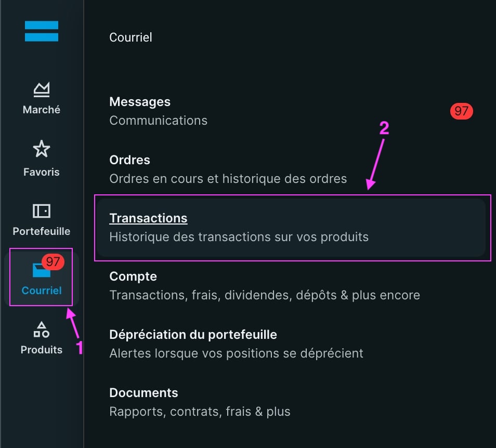Viewport: 496px width, 448px height.
Task: Click the Produits label in the sidebar
Action: pos(42,350)
